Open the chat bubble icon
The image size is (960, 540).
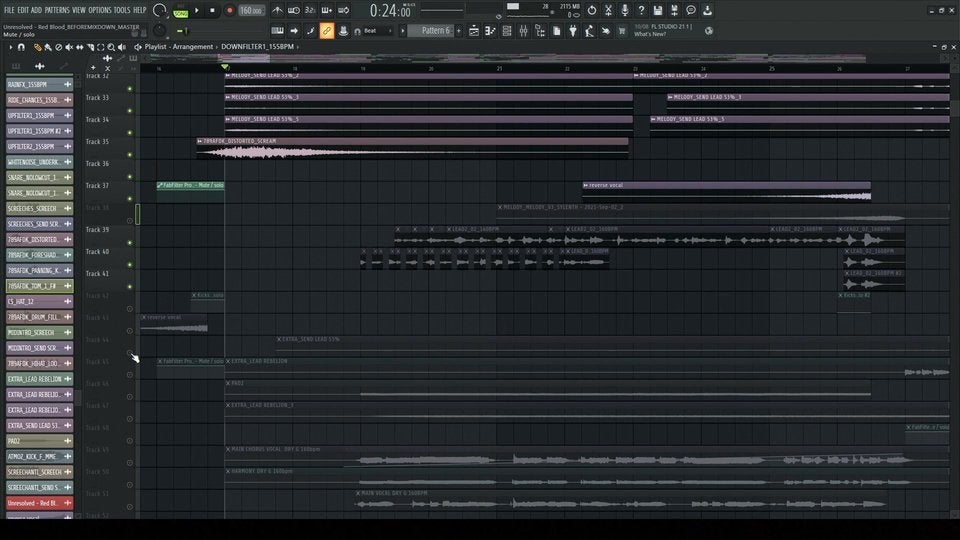point(691,10)
